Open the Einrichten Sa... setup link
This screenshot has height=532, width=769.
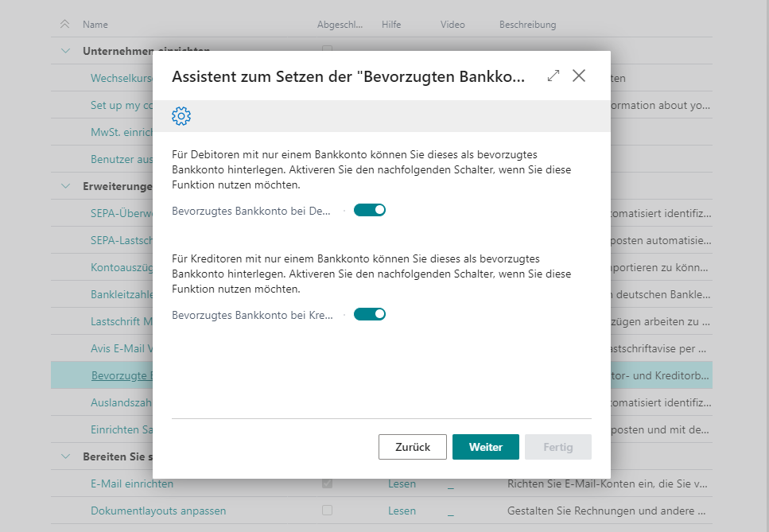122,429
